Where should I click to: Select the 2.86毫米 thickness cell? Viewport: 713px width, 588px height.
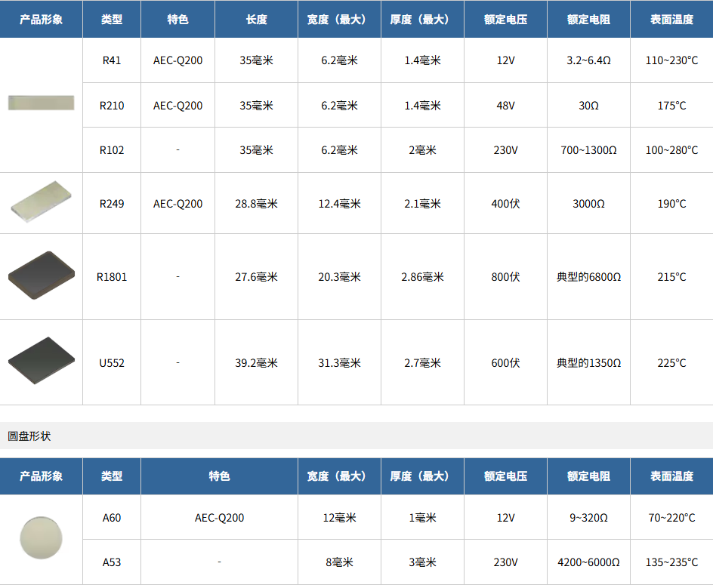[x=422, y=277]
